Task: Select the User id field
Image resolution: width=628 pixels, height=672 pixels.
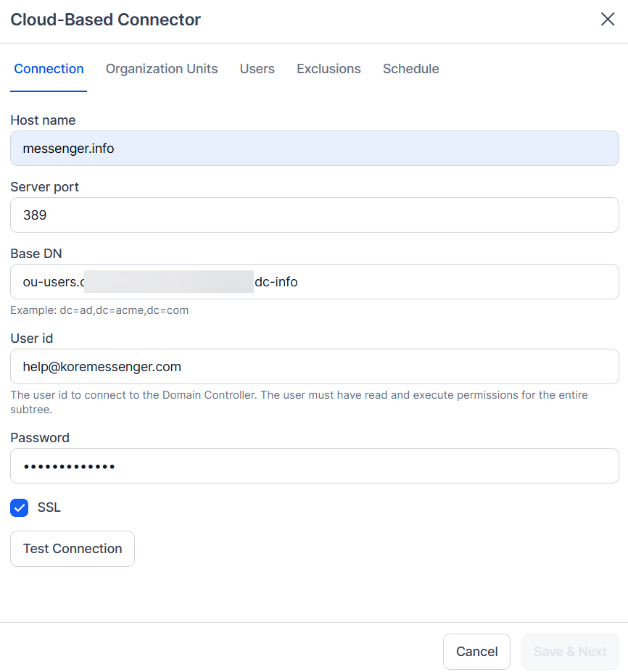Action: point(315,366)
